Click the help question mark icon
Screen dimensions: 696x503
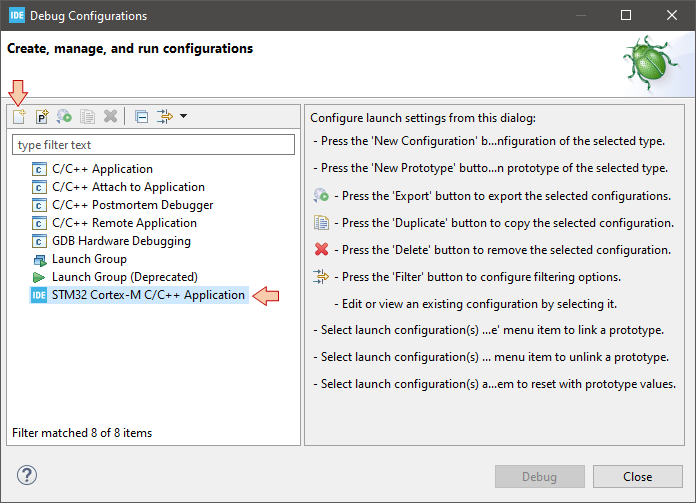coord(27,475)
